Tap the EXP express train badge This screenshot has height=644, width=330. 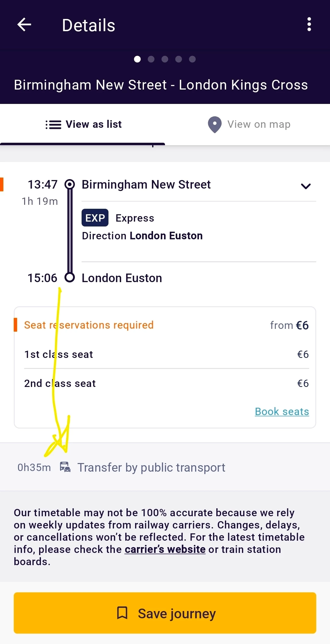tap(95, 218)
